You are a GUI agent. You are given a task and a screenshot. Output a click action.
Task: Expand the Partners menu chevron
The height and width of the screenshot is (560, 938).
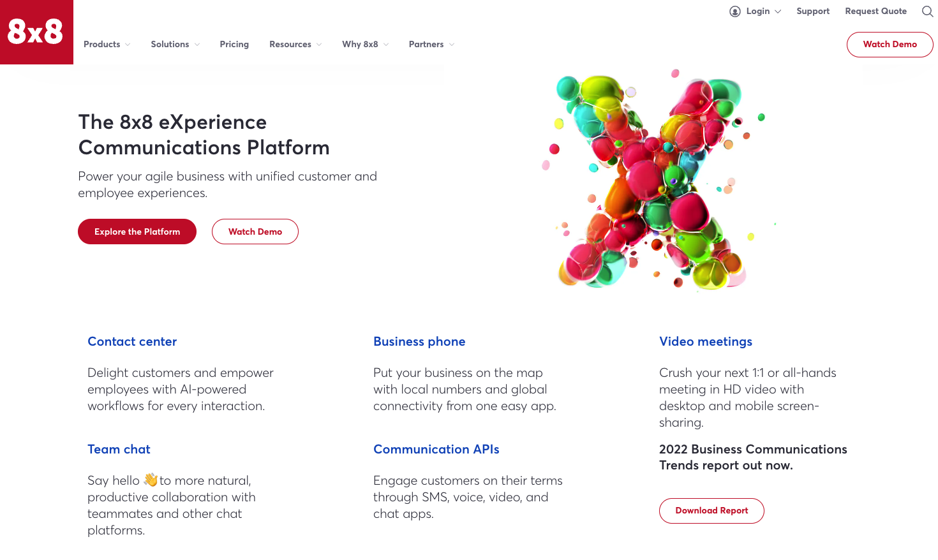click(x=452, y=45)
